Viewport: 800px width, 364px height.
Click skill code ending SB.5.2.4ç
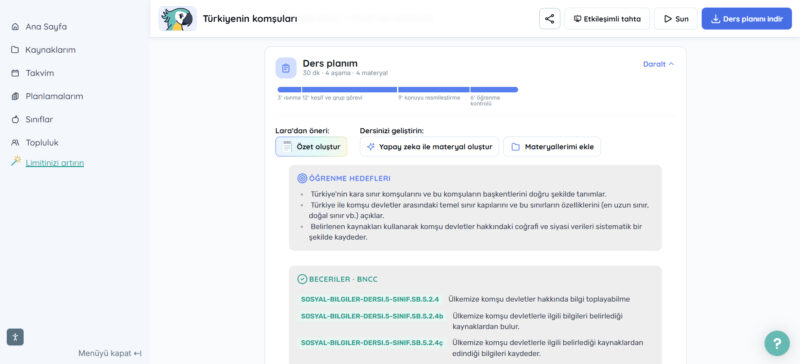372,343
